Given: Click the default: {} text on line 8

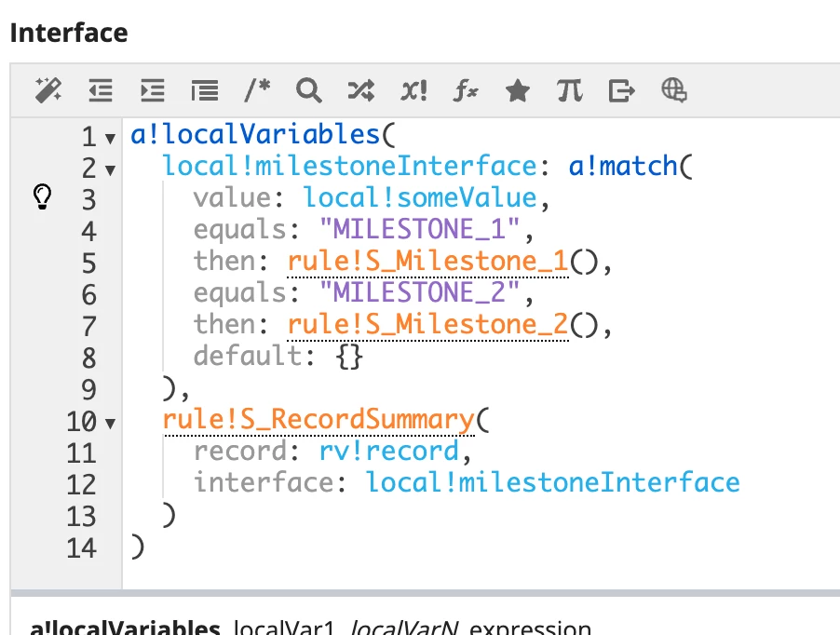Looking at the screenshot, I should [x=278, y=356].
